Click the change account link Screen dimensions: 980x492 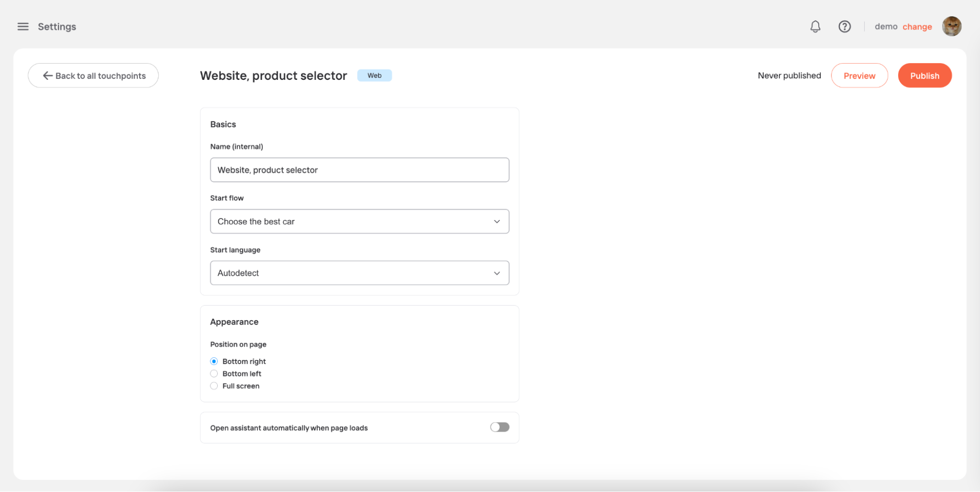coord(917,27)
